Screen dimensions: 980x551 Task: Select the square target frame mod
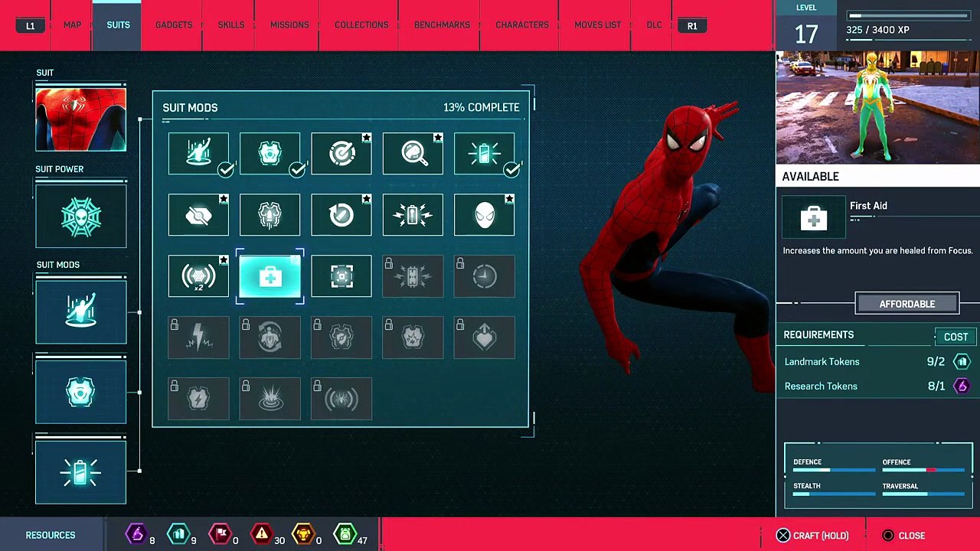pyautogui.click(x=341, y=276)
